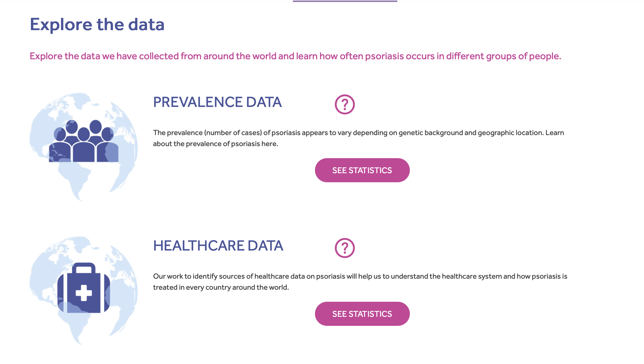The image size is (644, 364).
Task: Click the white cross on the medical kit
Action: pos(84,293)
